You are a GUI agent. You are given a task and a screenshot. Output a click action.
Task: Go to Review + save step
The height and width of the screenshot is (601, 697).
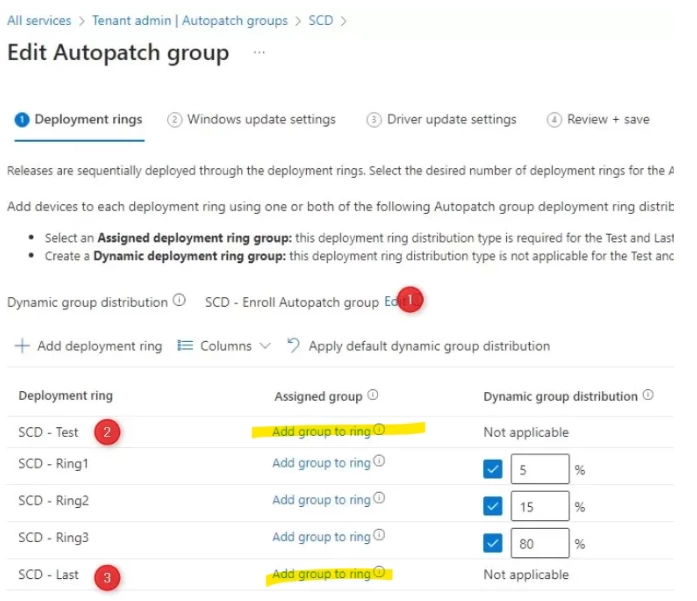tap(598, 120)
